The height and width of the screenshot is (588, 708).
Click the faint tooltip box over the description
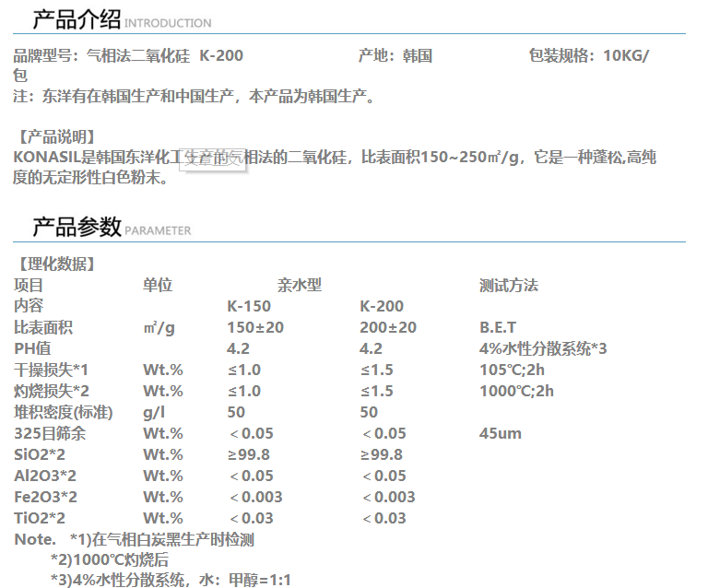click(212, 159)
